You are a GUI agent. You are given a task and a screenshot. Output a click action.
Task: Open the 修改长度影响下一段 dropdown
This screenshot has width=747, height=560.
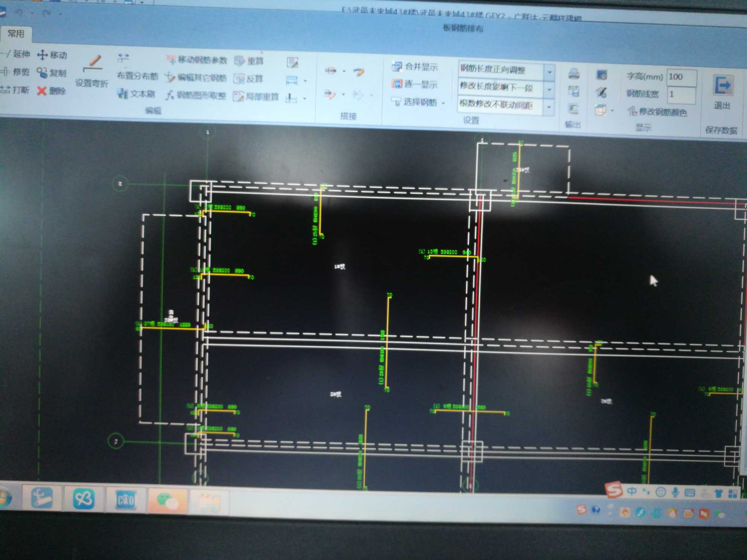(x=549, y=89)
